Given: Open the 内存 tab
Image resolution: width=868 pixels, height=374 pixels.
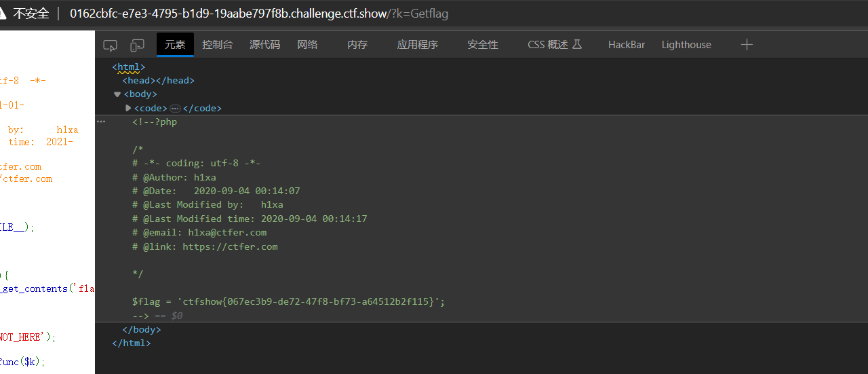Looking at the screenshot, I should (357, 45).
